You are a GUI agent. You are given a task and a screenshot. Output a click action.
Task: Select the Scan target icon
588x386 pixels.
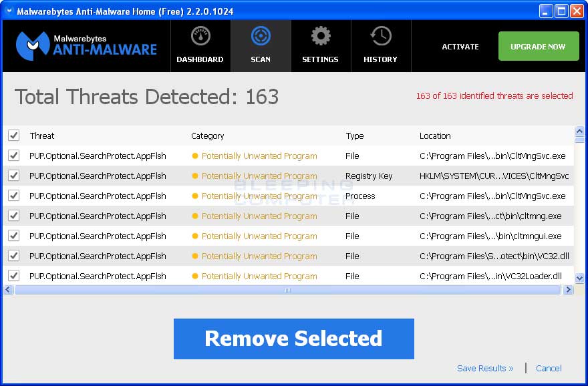tap(261, 37)
